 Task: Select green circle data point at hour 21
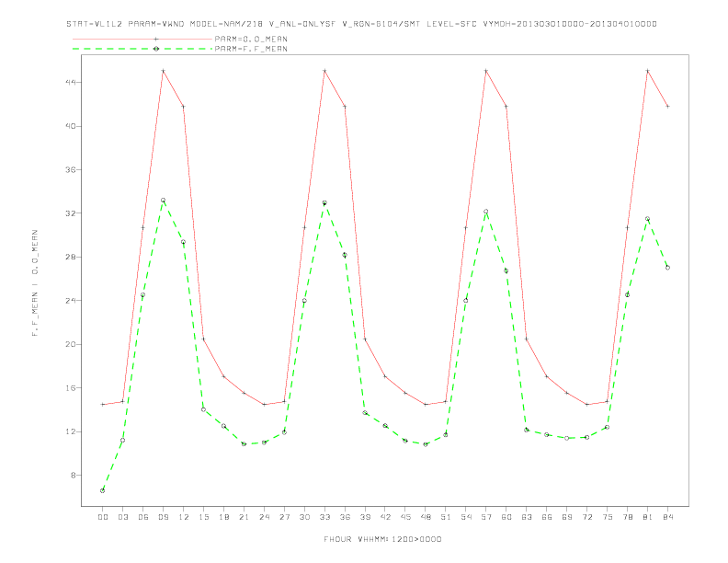(x=244, y=444)
